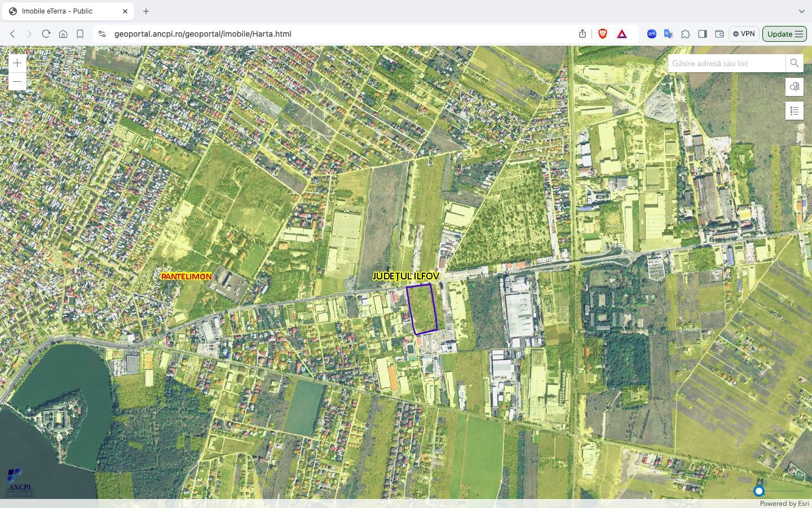Expand the tab search chevron at top right
The width and height of the screenshot is (812, 508).
(802, 11)
